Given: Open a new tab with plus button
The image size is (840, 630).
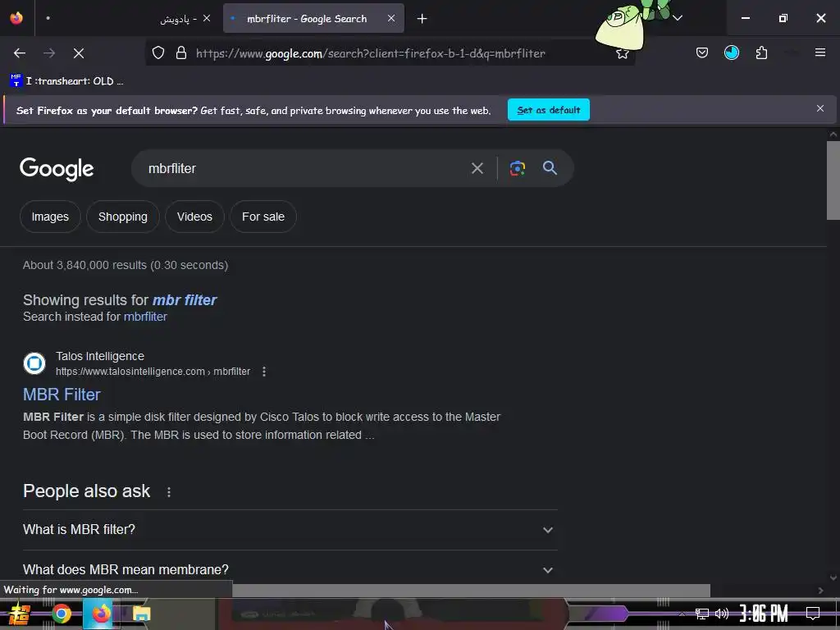Looking at the screenshot, I should point(422,19).
